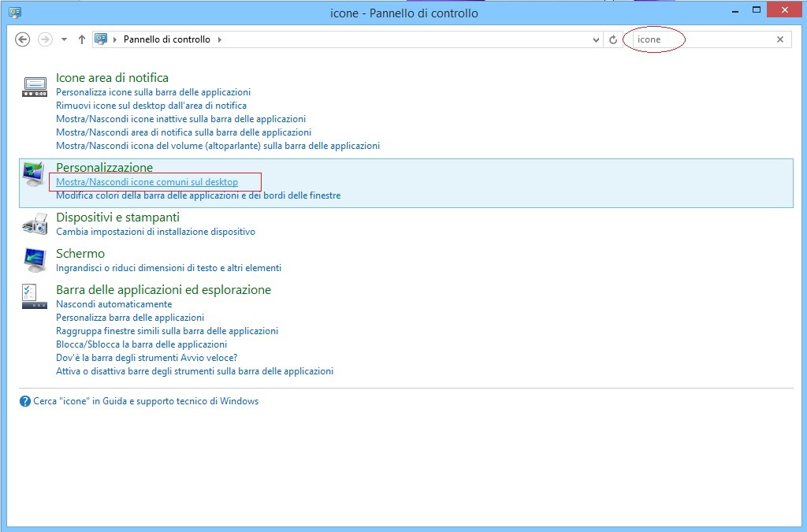The width and height of the screenshot is (807, 532).
Task: Open Personalizza icone sulla barra delle applicazioni
Action: pos(154,92)
